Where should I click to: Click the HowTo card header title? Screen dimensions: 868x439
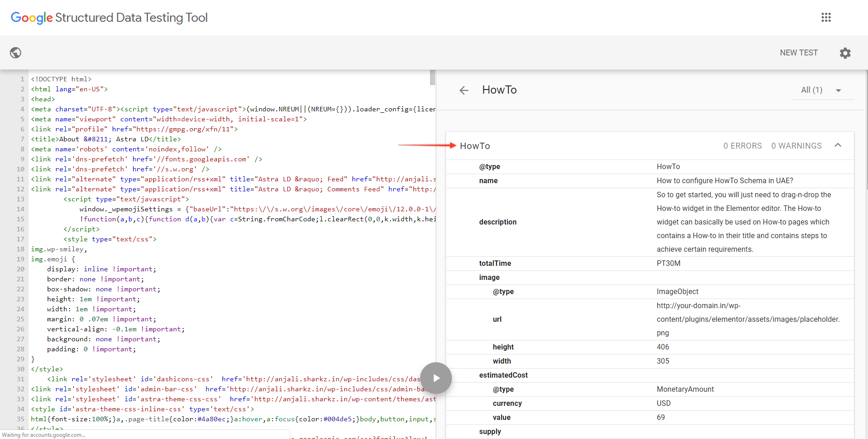(475, 146)
